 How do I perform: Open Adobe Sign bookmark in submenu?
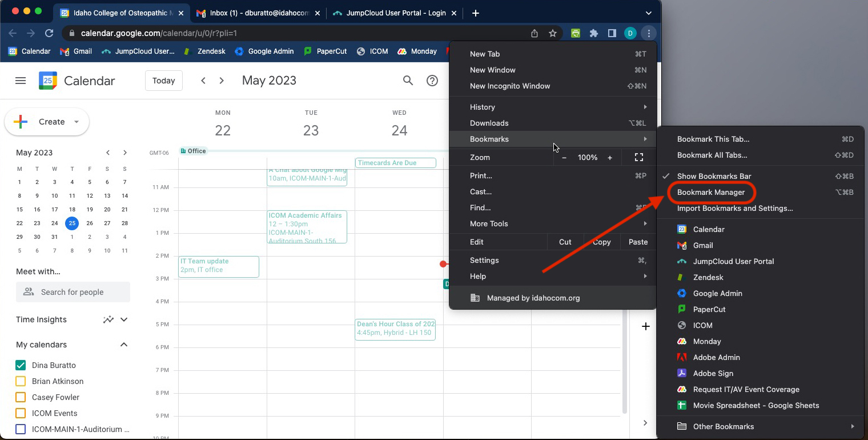pyautogui.click(x=761, y=373)
